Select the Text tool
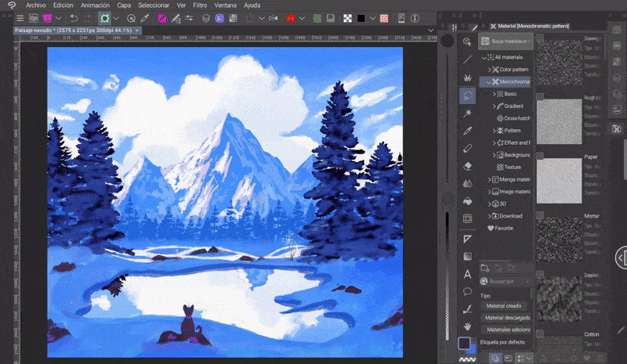This screenshot has width=627, height=364. [467, 274]
